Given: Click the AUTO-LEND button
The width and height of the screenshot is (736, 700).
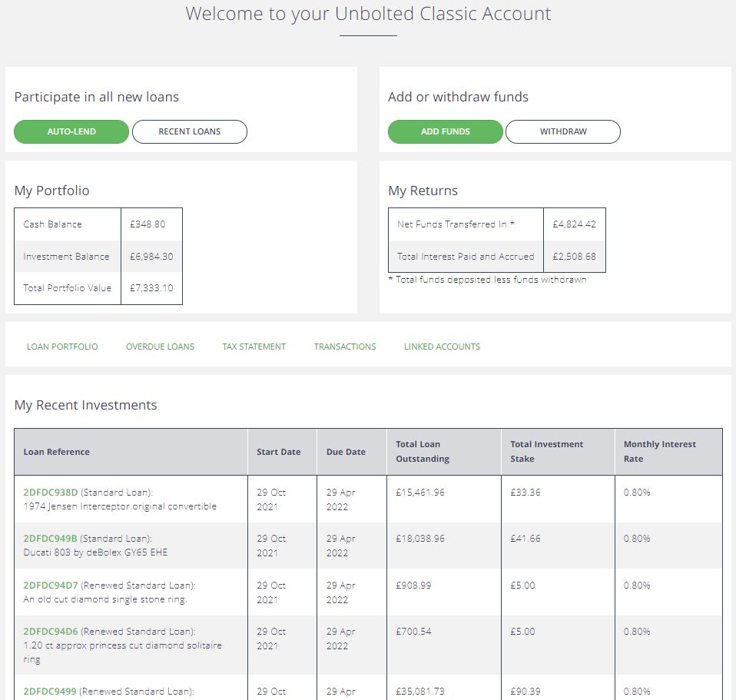Looking at the screenshot, I should [71, 131].
